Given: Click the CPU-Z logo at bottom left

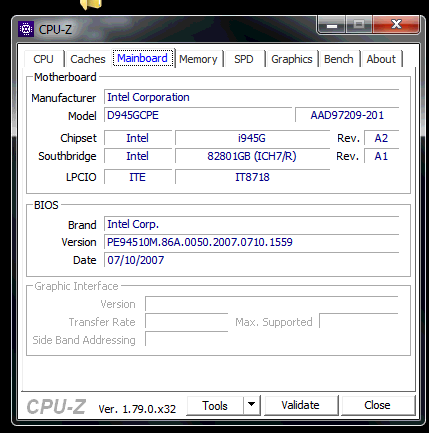Looking at the screenshot, I should tap(56, 407).
